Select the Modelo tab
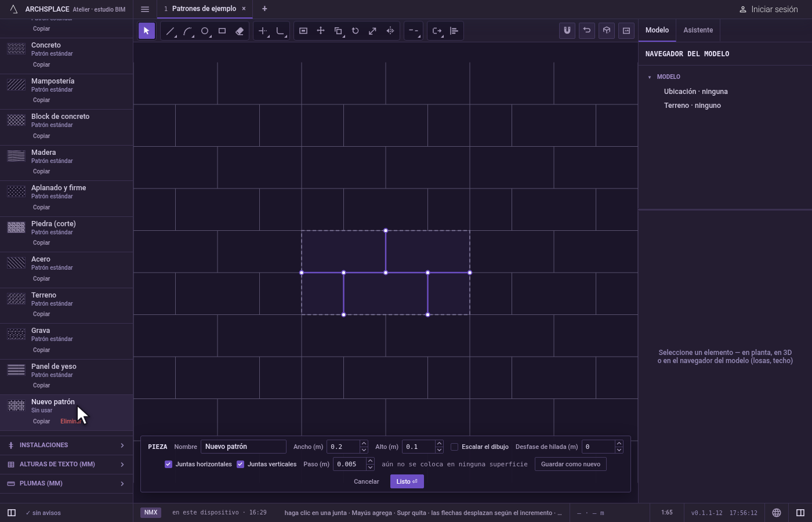 [657, 30]
